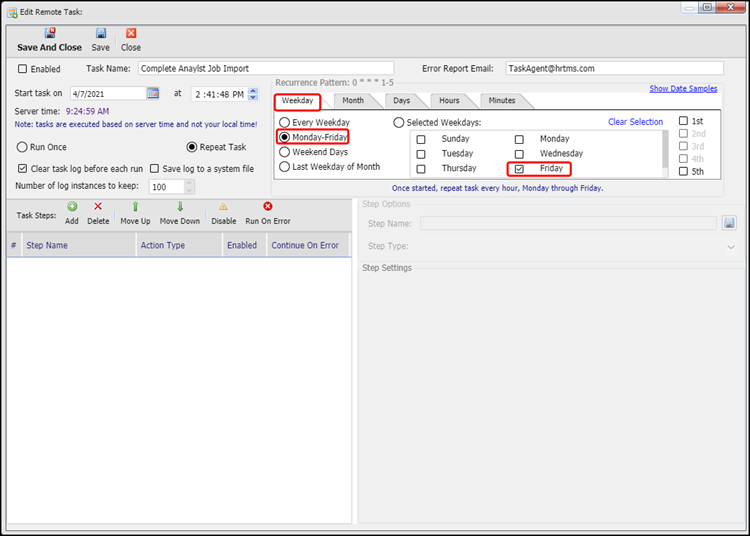
Task: Switch to the Days tab
Action: 402,100
